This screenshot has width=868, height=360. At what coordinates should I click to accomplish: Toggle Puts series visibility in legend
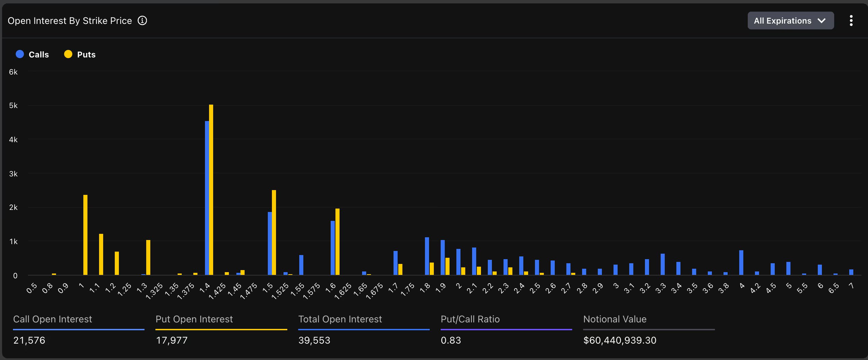tap(86, 54)
